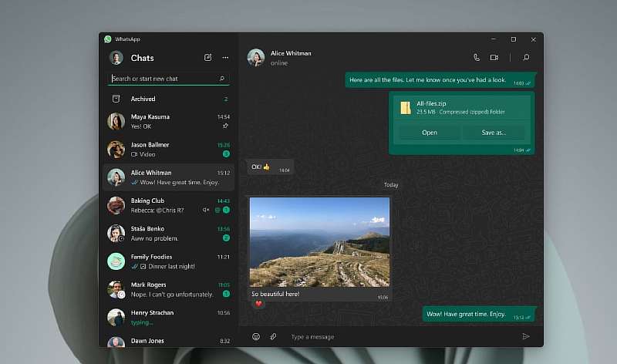Open Jason Ballmer's conversation
This screenshot has width=617, height=364.
coord(169,149)
